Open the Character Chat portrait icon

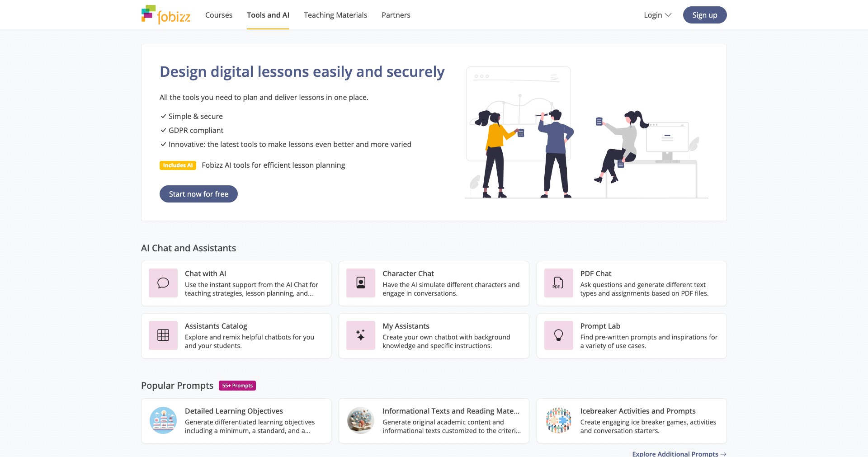361,283
